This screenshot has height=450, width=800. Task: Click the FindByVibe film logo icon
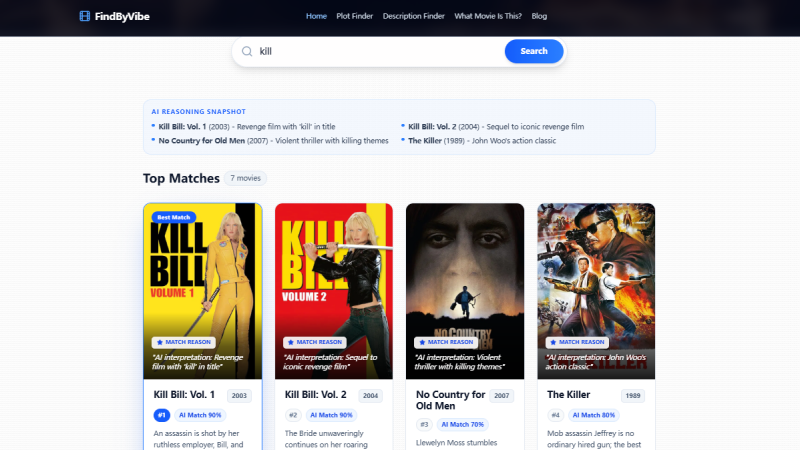(x=85, y=16)
